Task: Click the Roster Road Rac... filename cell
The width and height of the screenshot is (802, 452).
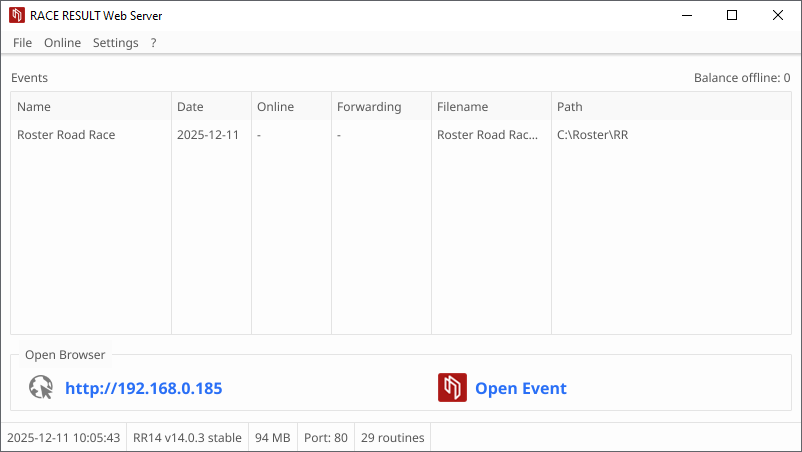Action: [x=487, y=134]
